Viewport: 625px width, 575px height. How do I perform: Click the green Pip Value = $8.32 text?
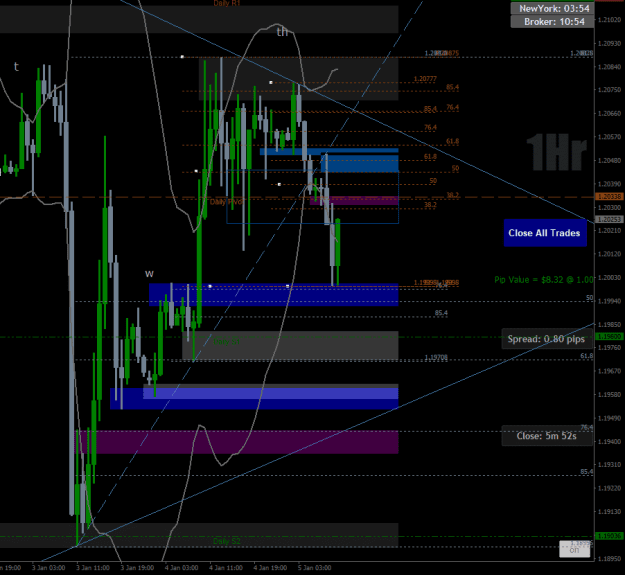pos(544,280)
